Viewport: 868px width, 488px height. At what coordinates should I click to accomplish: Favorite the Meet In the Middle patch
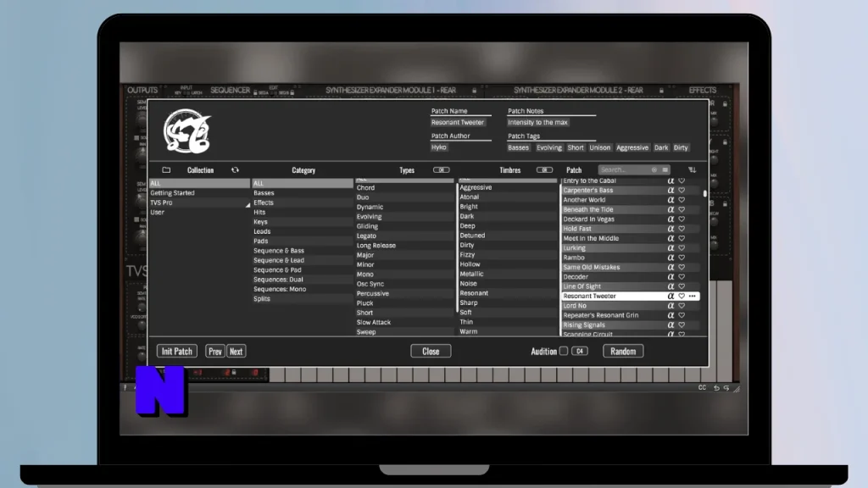(682, 238)
